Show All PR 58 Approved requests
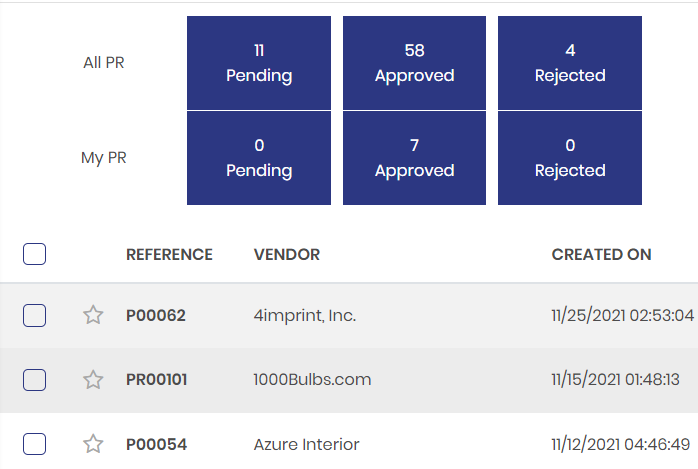Image resolution: width=698 pixels, height=469 pixels. 414,62
